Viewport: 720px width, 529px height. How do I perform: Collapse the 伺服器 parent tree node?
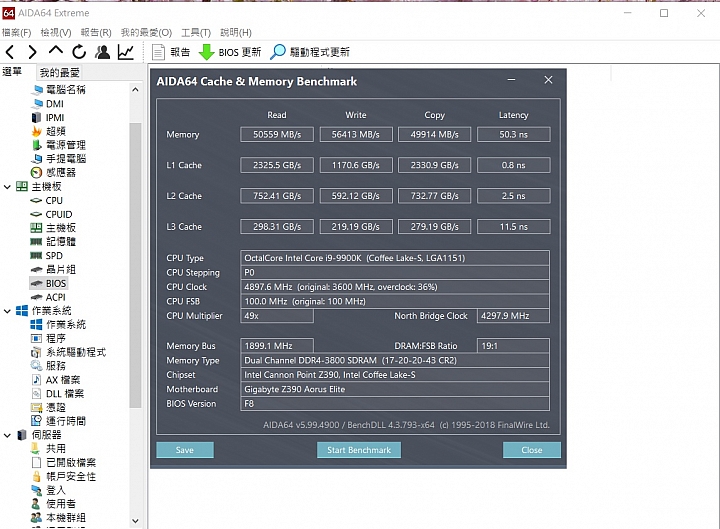click(7, 435)
